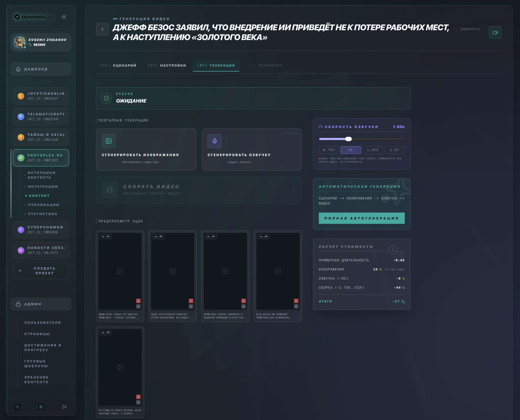Image resolution: width=520 pixels, height=420 pixels.
Task: Select the 0.75X voice speed option
Action: [329, 150]
